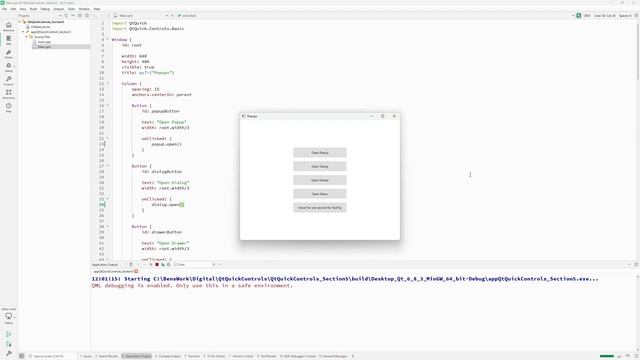The width and height of the screenshot is (640, 360).
Task: Open the Search Results pane tab
Action: click(x=107, y=356)
